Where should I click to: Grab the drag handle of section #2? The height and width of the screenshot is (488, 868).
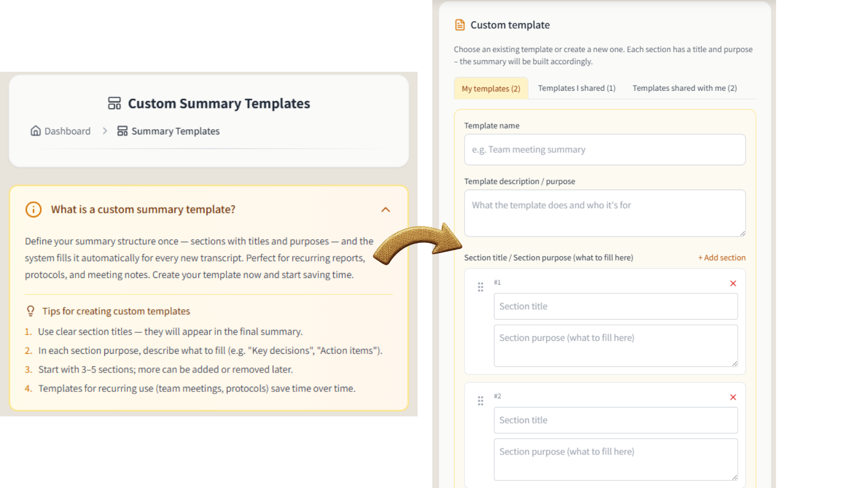coord(481,401)
